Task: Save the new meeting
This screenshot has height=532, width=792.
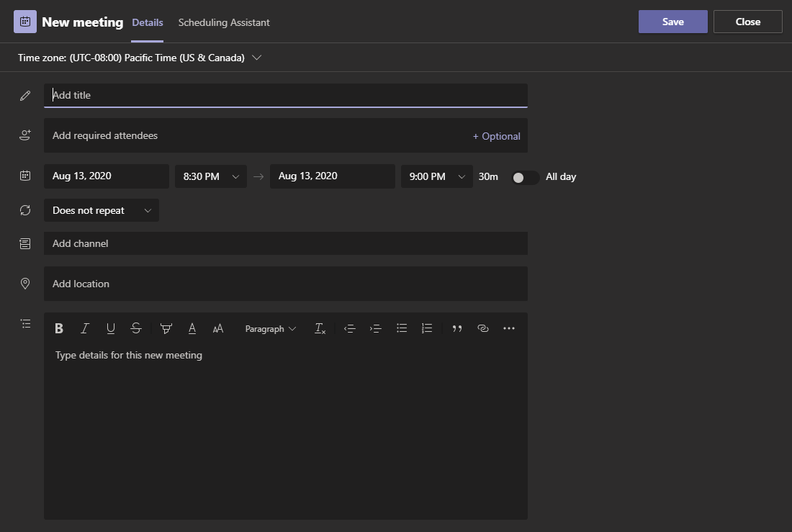Action: pos(672,22)
